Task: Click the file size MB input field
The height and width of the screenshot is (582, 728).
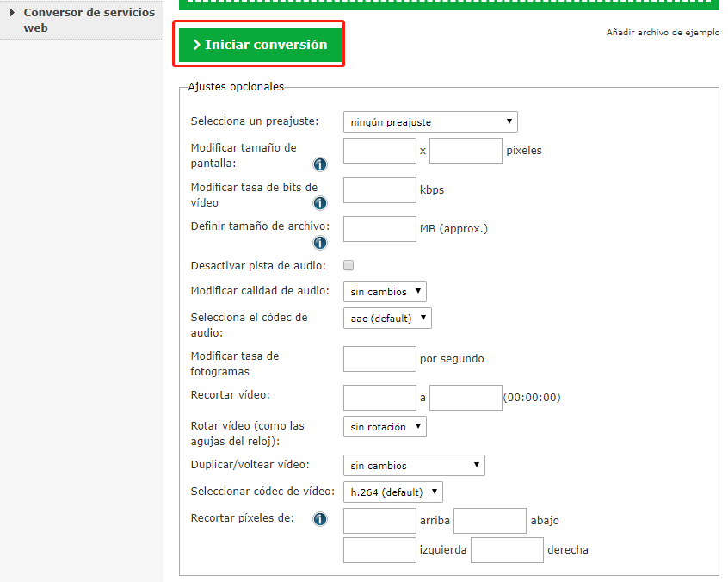Action: click(x=379, y=229)
